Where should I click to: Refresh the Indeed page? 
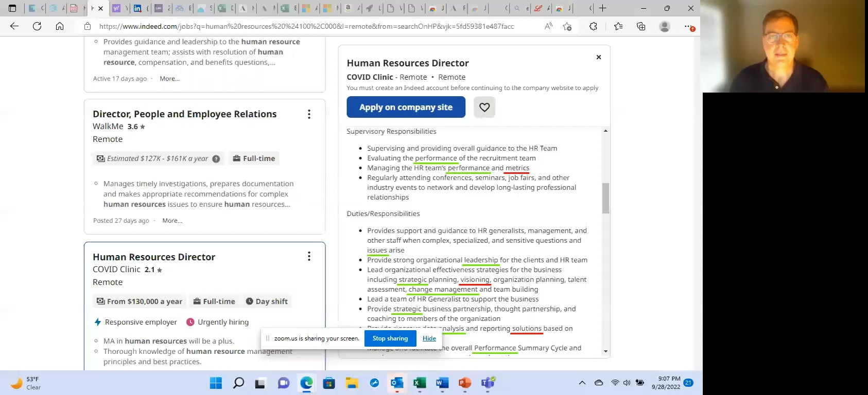click(x=37, y=26)
